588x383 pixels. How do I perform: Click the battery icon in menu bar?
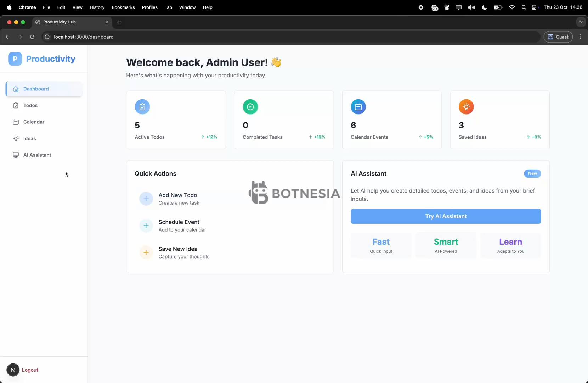point(498,7)
